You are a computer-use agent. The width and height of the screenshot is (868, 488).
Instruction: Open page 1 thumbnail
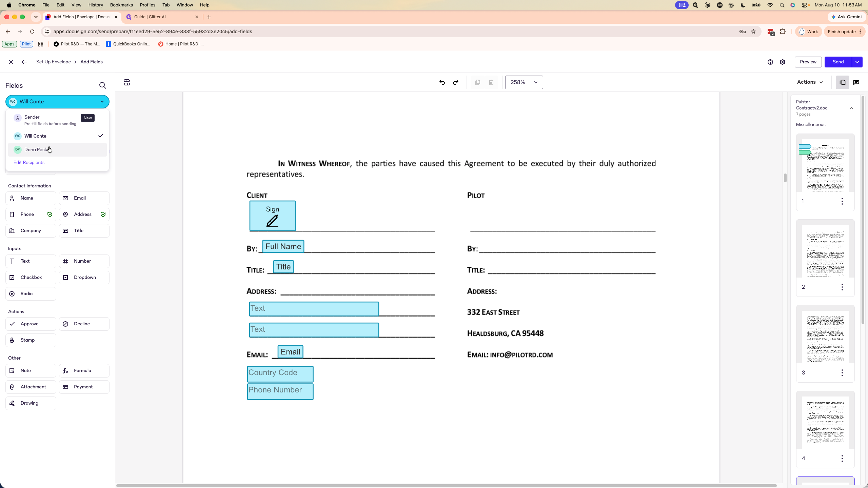tap(825, 166)
